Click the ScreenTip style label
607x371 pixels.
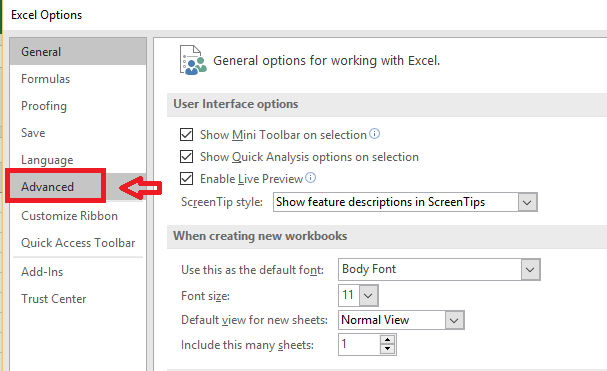(x=222, y=202)
